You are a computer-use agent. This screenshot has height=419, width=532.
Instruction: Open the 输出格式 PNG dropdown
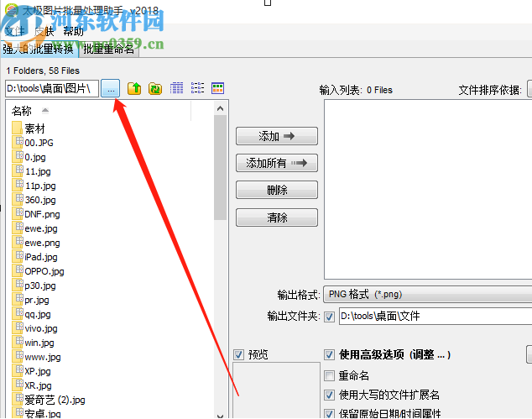click(x=427, y=295)
